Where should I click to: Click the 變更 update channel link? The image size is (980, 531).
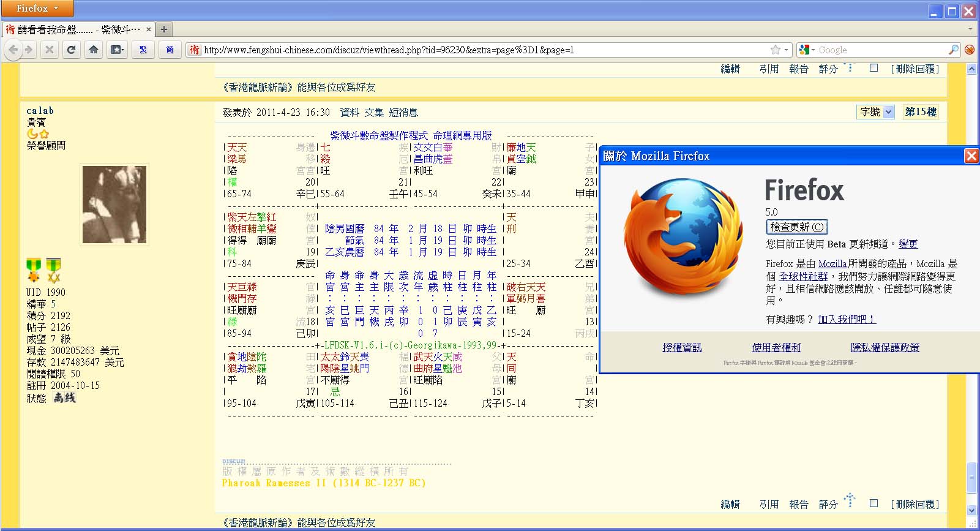[908, 244]
